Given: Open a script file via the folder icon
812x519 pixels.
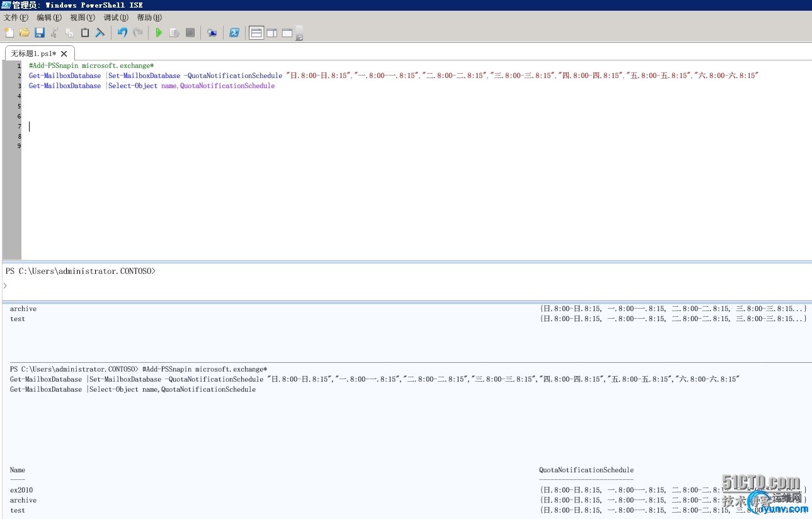Looking at the screenshot, I should (x=25, y=33).
